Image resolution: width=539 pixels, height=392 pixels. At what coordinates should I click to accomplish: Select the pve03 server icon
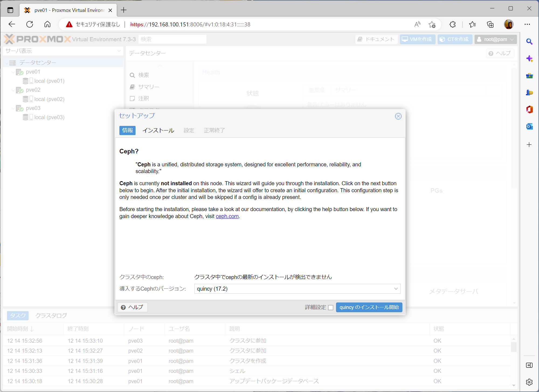click(x=20, y=108)
